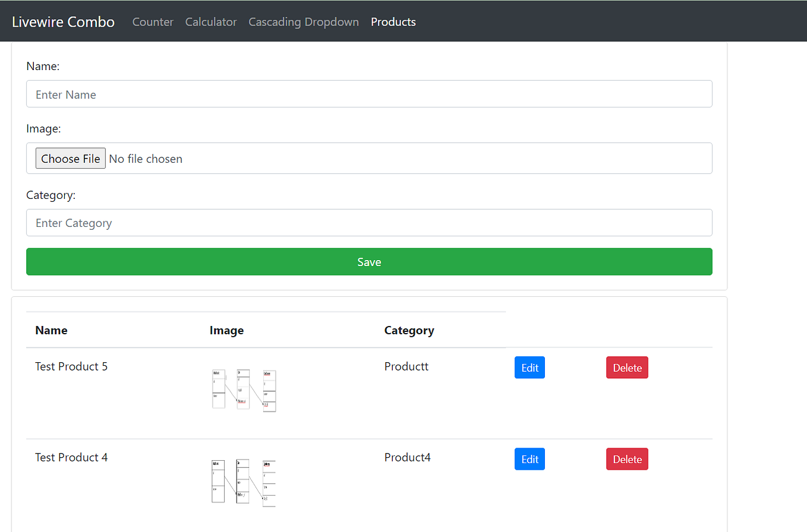Click the Category column header

point(409,330)
